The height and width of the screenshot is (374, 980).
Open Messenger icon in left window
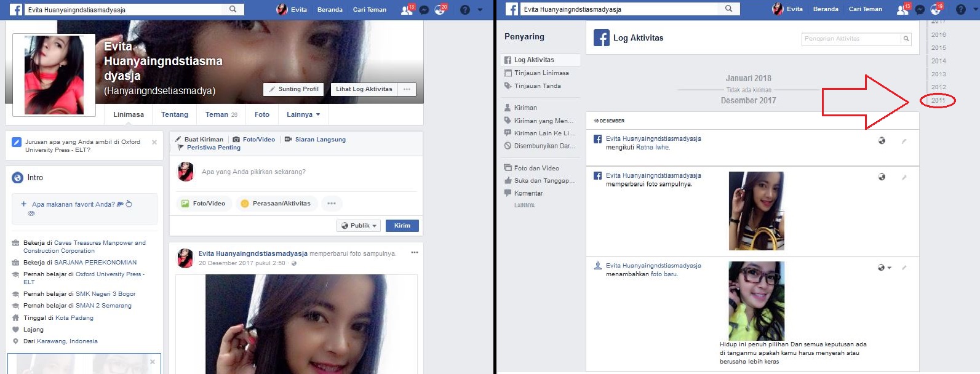click(x=423, y=10)
